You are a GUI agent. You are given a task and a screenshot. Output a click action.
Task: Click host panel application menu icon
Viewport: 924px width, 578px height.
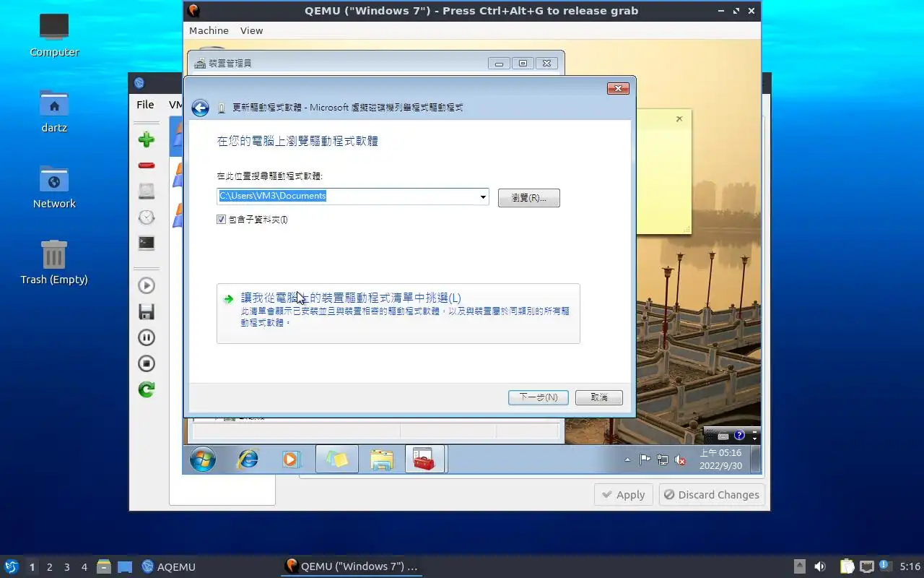(x=11, y=566)
